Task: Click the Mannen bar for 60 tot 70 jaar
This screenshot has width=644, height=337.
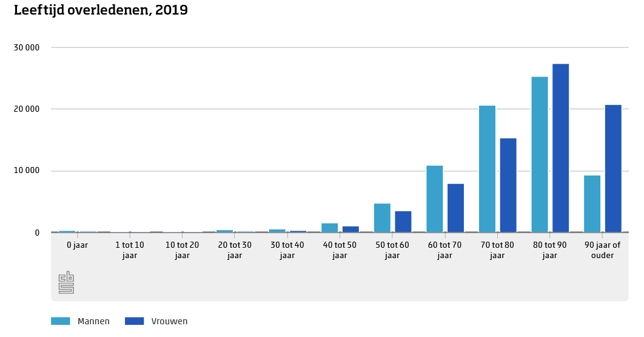Action: point(434,199)
